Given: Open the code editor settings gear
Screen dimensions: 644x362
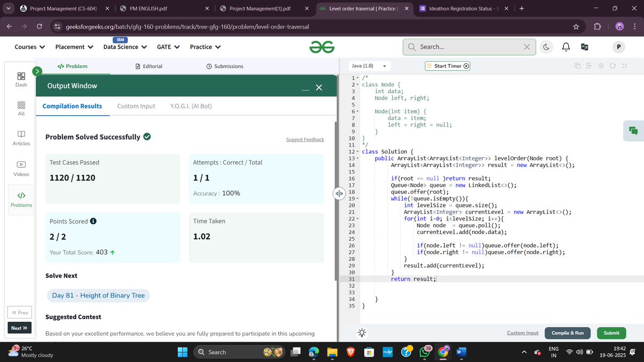Looking at the screenshot, I should (601, 66).
